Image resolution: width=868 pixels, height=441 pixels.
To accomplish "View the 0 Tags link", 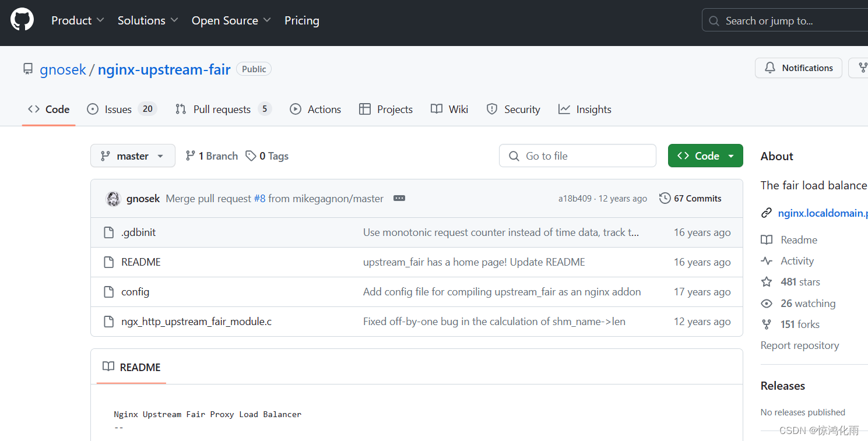I will pyautogui.click(x=267, y=156).
